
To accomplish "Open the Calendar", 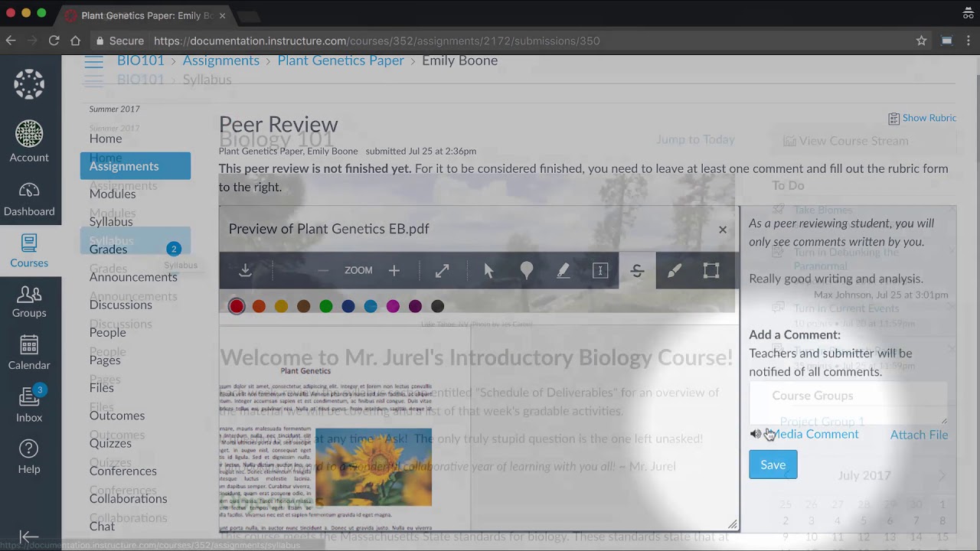I will click(x=29, y=353).
